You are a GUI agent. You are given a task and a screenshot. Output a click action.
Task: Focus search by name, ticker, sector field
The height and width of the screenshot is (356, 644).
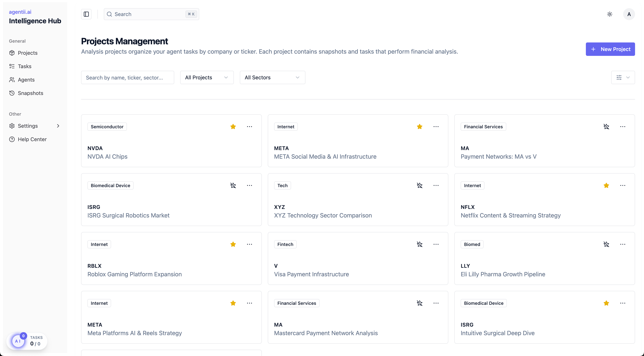[127, 77]
